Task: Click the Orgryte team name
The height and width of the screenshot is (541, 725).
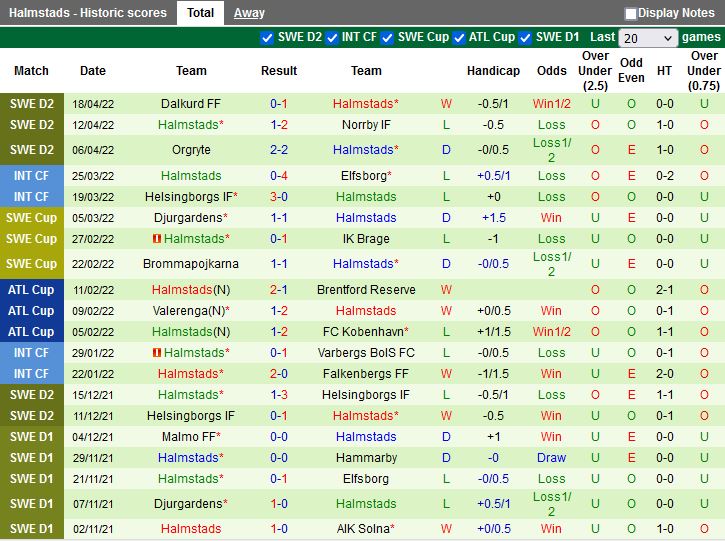Action: 191,150
